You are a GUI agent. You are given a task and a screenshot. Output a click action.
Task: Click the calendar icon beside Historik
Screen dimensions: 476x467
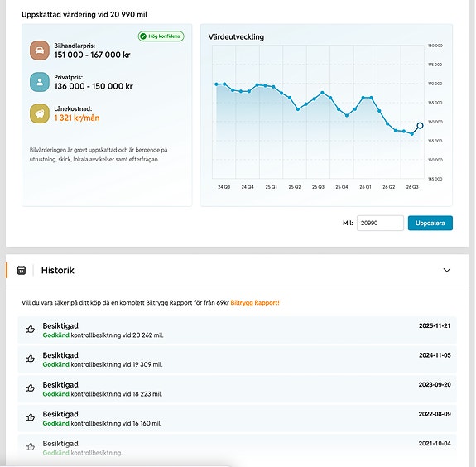22,270
